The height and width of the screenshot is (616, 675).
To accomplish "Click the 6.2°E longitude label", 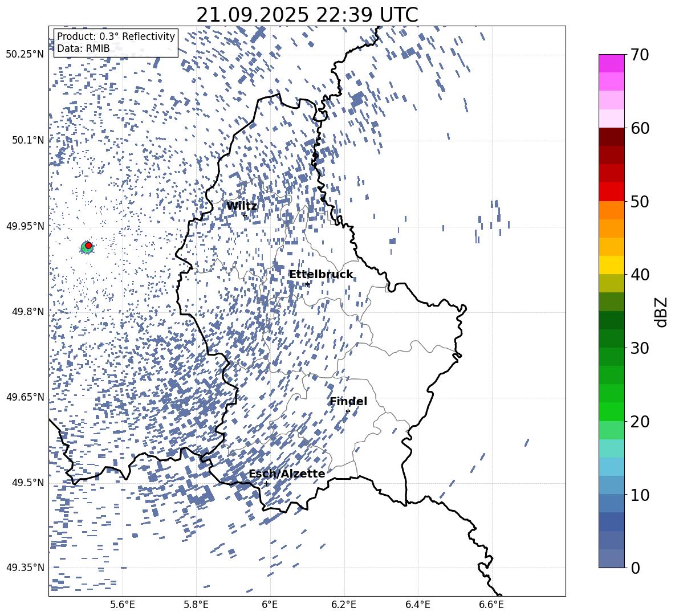I will pyautogui.click(x=344, y=605).
